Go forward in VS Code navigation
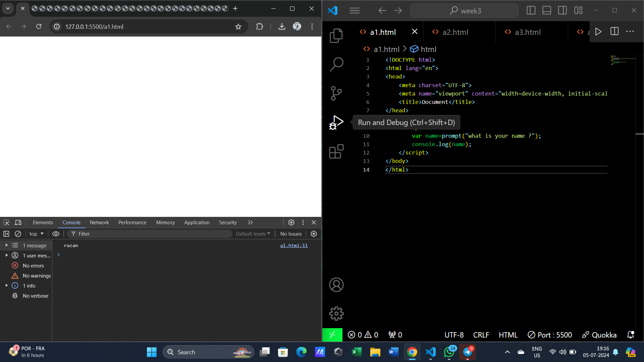 [x=398, y=11]
